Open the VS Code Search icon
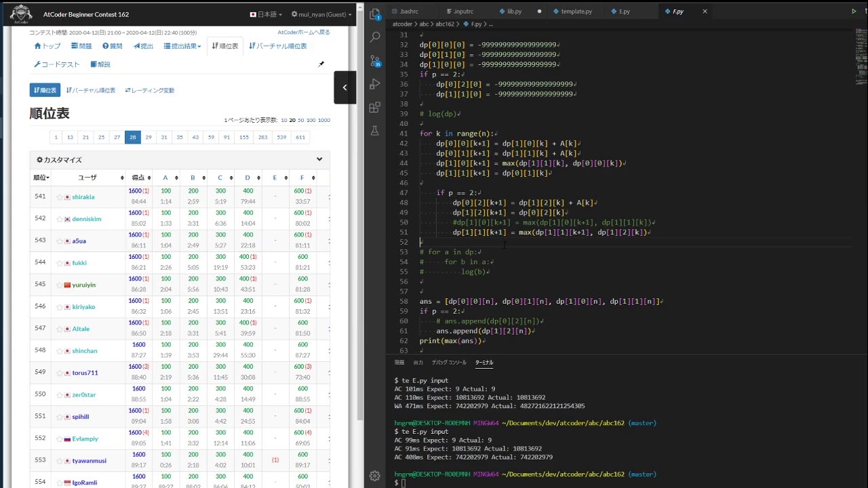 click(375, 37)
